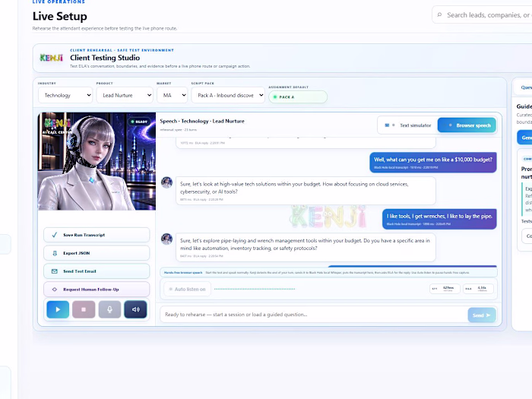Click the rehearsal message input field
This screenshot has height=399, width=532.
314,315
